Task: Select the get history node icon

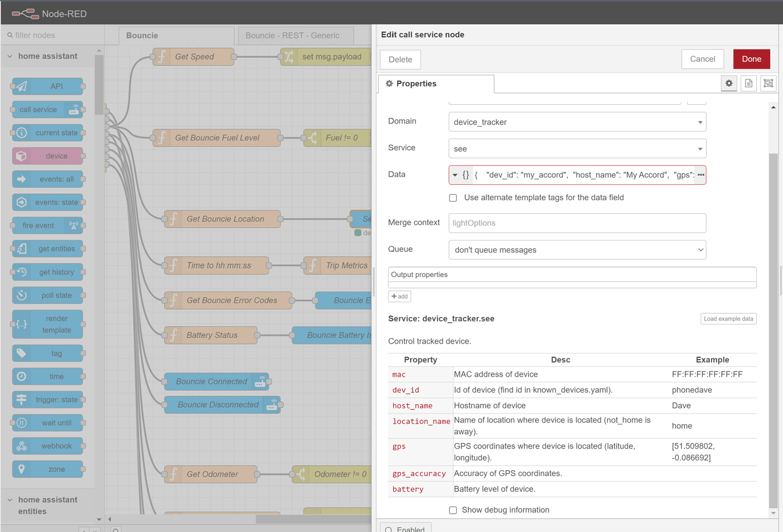Action: coord(22,272)
